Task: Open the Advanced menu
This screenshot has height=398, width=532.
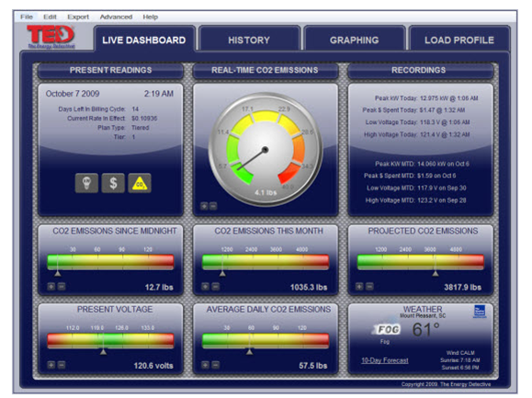Action: tap(116, 17)
